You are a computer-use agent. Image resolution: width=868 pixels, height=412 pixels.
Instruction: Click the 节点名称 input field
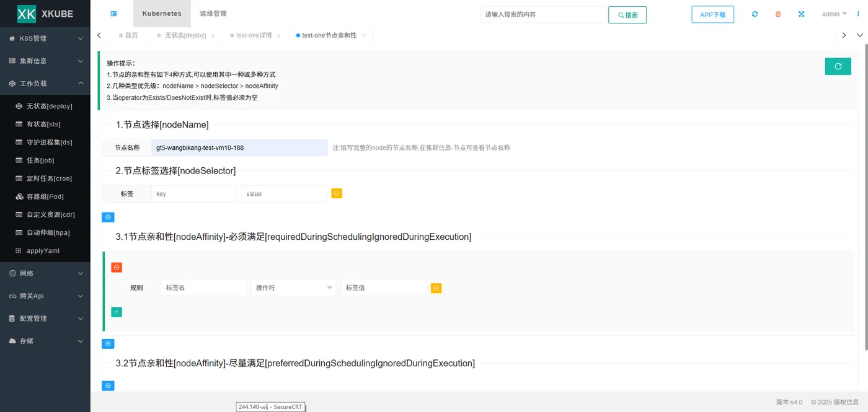click(x=239, y=148)
